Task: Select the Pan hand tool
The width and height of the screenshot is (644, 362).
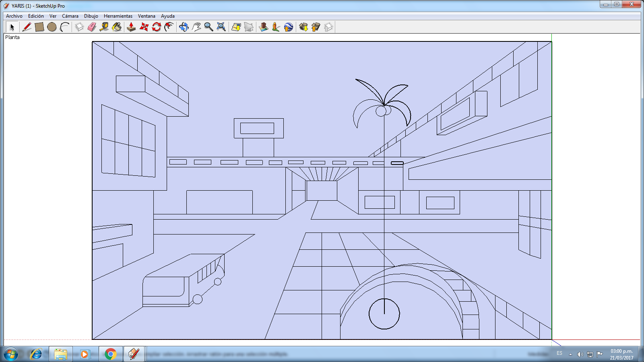Action: [x=196, y=27]
